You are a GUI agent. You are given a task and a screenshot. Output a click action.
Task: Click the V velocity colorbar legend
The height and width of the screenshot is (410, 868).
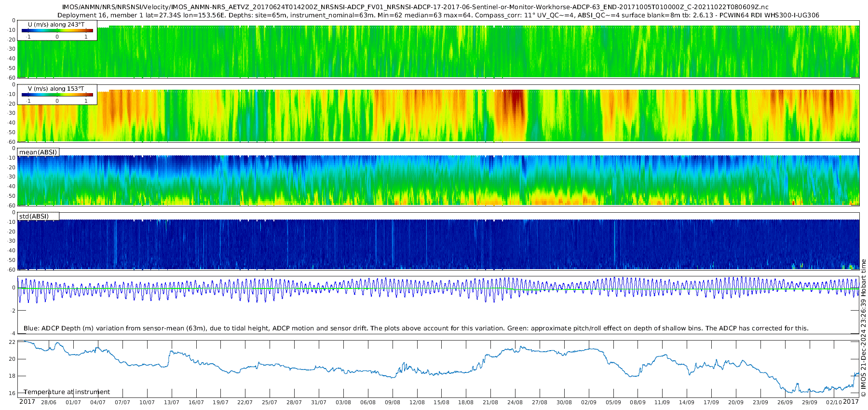[57, 95]
